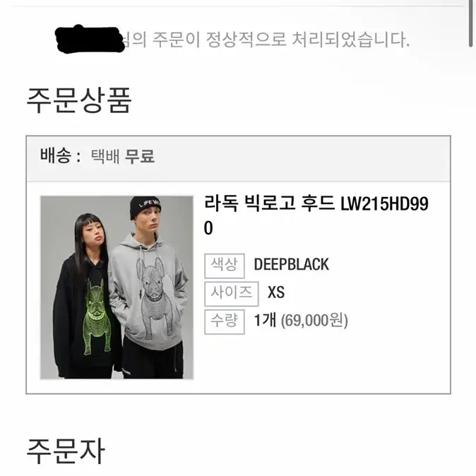Image resolution: width=476 pixels, height=476 pixels.
Task: Click the 사이즈 label box
Action: 232,294
